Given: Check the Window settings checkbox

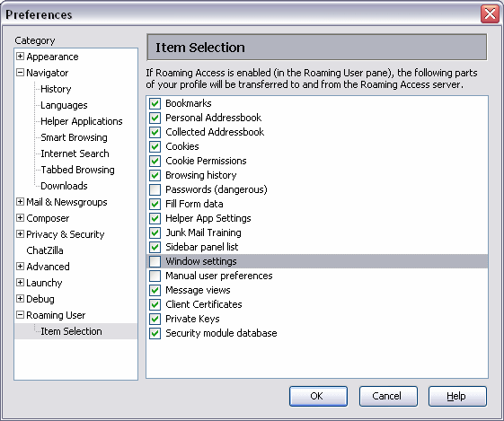Looking at the screenshot, I should [x=155, y=261].
